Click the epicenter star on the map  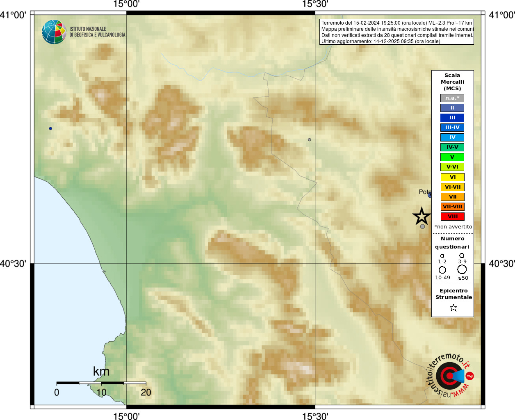[x=422, y=216]
